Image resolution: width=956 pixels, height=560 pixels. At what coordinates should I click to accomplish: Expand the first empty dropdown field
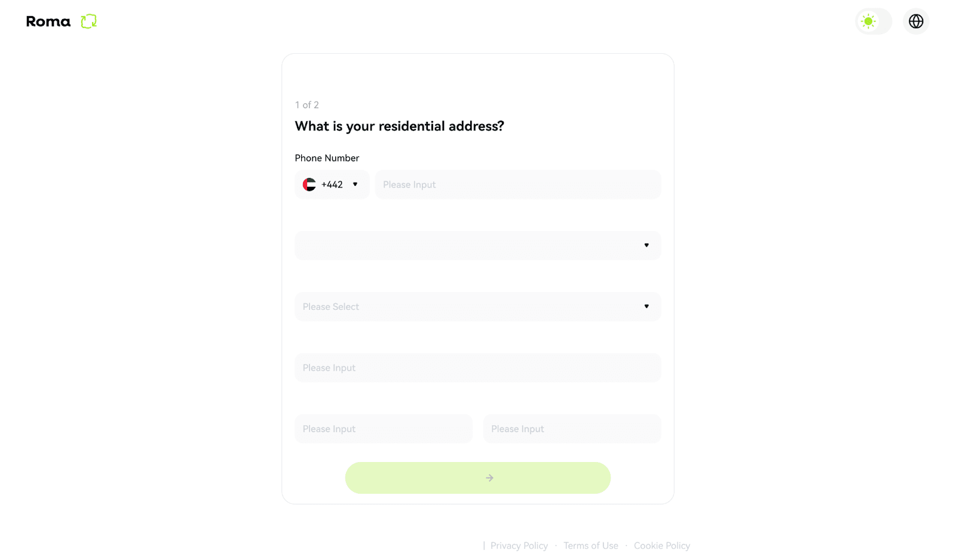click(x=477, y=245)
